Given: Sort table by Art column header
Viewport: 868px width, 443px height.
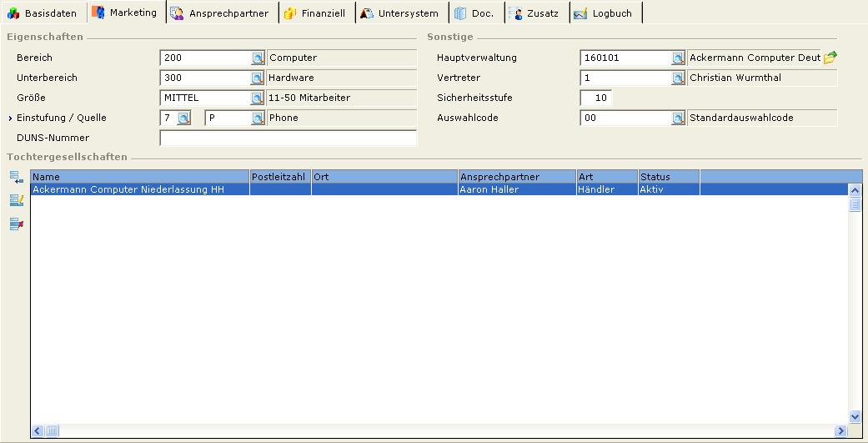Looking at the screenshot, I should coord(607,177).
